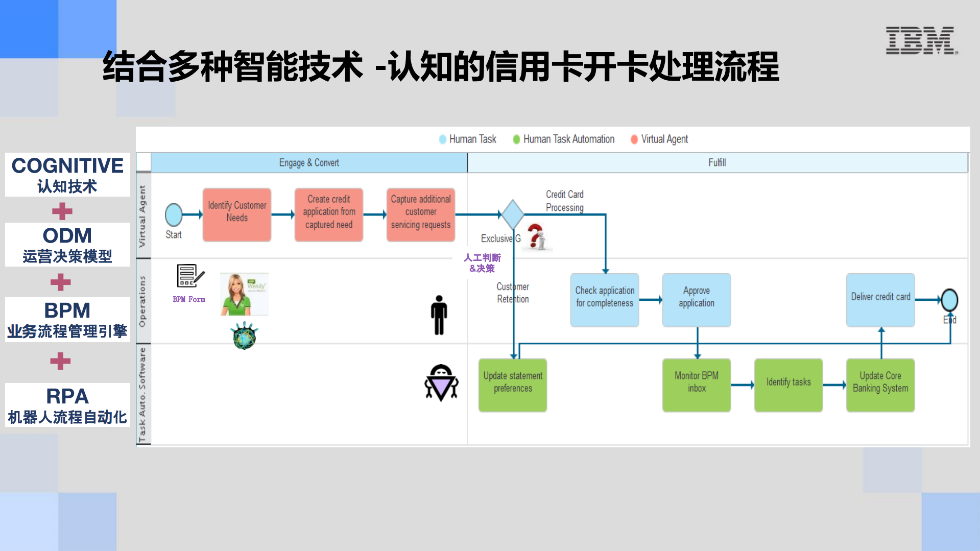Click the red Virtual Agent legend dot
This screenshot has height=551, width=980.
(x=633, y=139)
